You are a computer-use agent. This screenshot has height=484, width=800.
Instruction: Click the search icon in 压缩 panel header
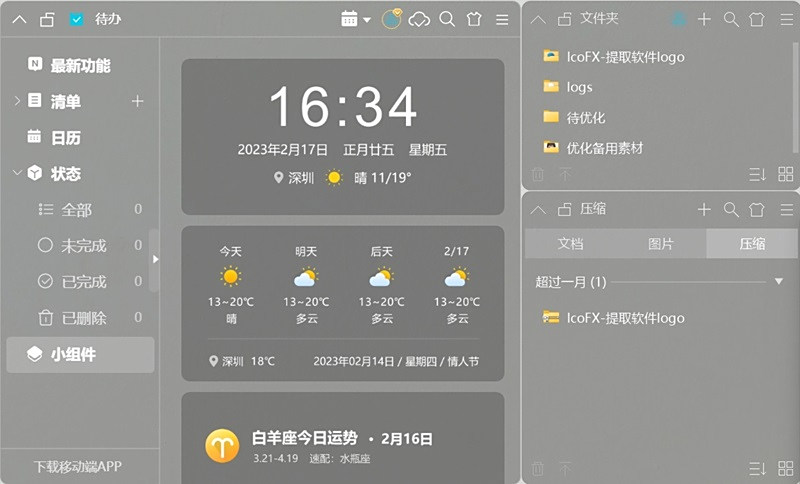click(x=731, y=209)
